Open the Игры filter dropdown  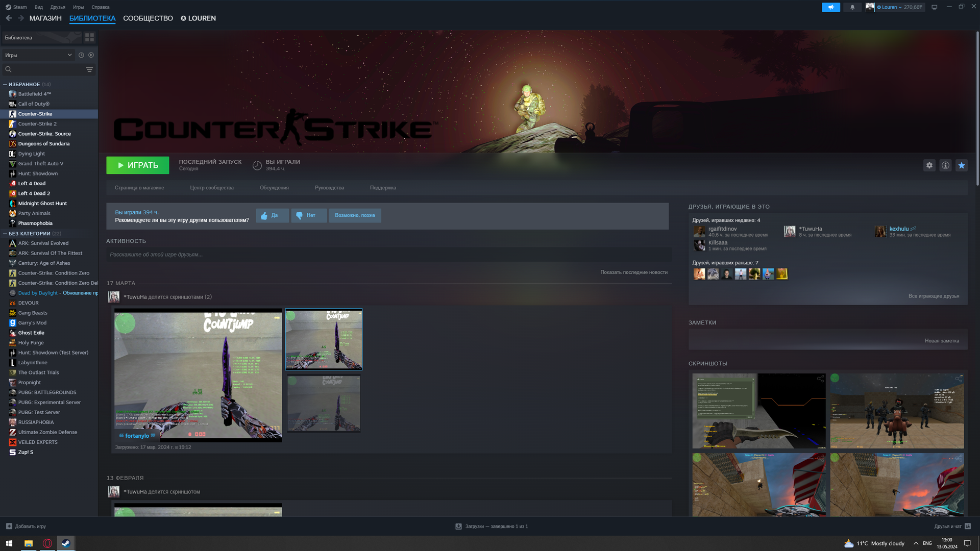click(38, 55)
